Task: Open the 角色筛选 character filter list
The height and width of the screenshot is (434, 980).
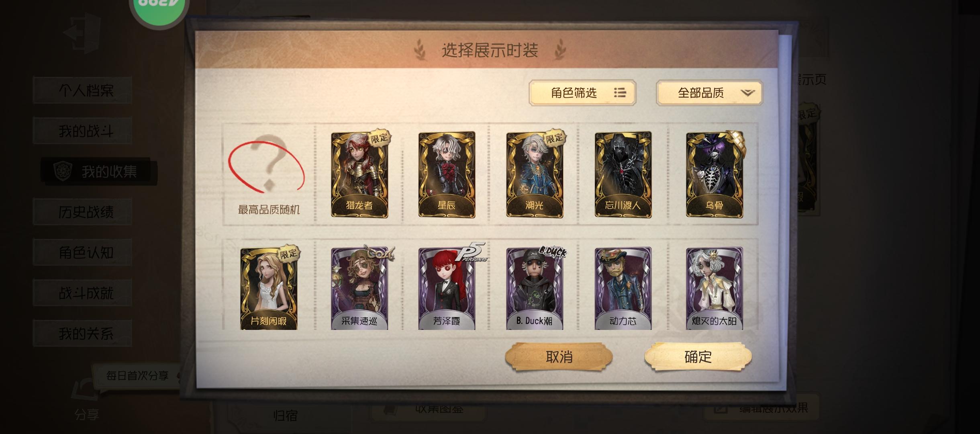Action: pos(582,93)
